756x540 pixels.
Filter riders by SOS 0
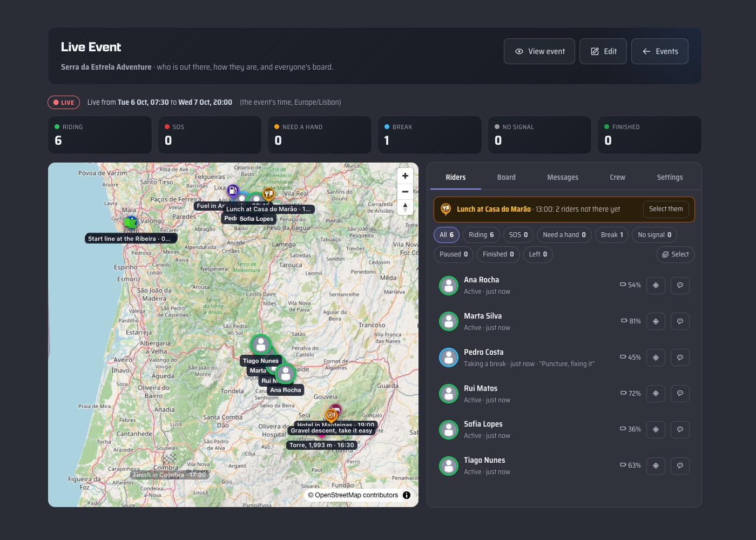pos(518,235)
